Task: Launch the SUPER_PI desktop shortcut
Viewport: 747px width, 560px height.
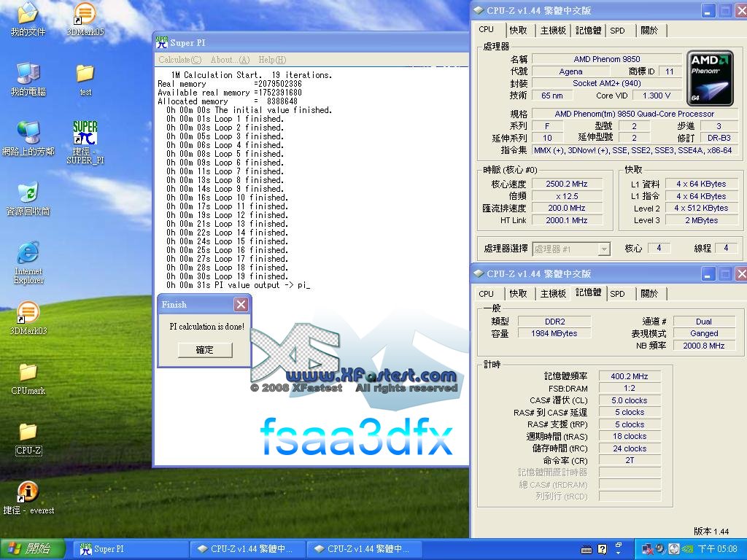Action: point(85,135)
